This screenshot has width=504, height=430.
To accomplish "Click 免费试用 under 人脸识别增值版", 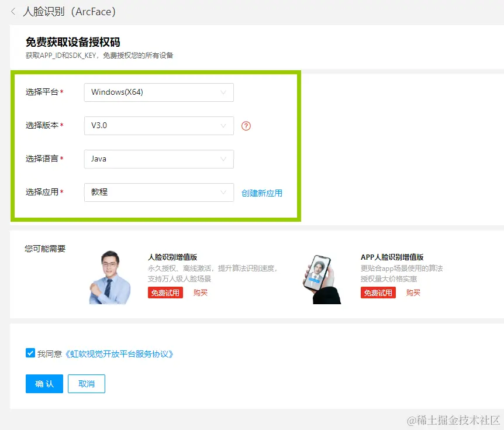I will [x=165, y=293].
